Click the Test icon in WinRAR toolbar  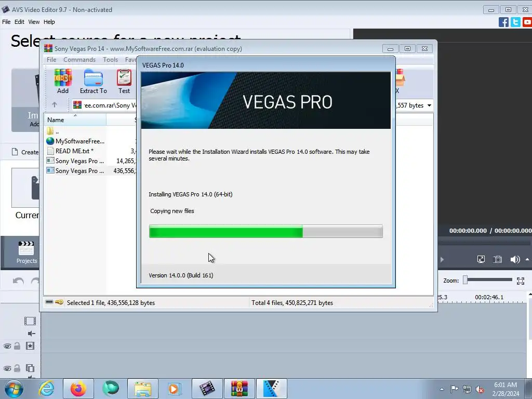[124, 82]
